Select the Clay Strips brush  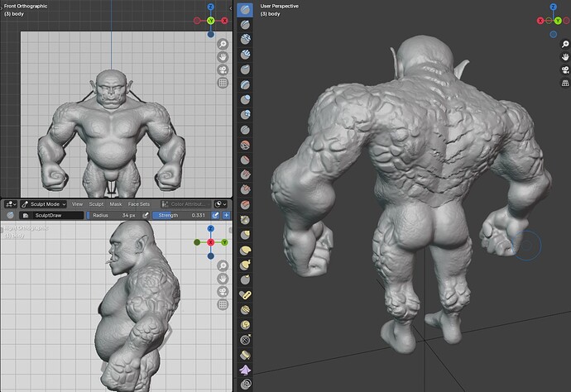(245, 55)
